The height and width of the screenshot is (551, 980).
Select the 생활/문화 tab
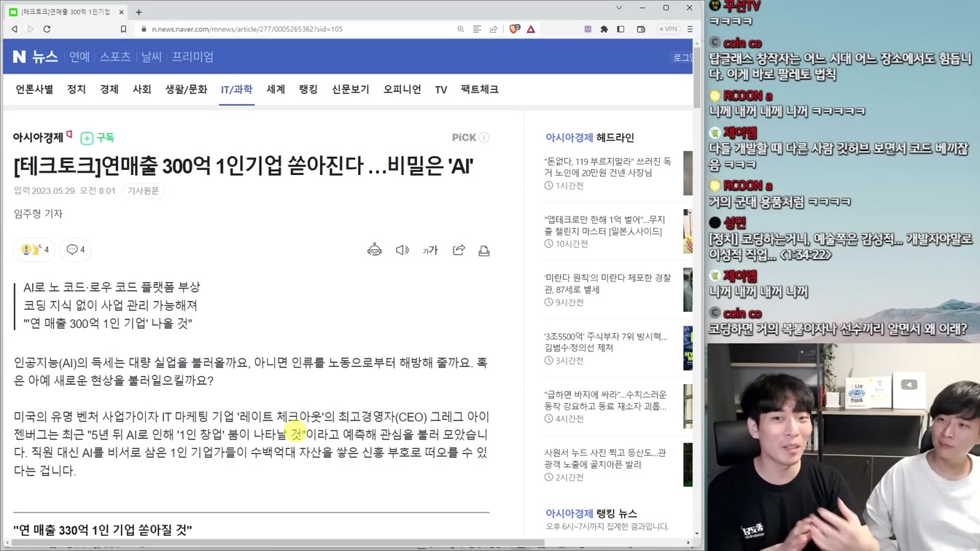(x=186, y=89)
